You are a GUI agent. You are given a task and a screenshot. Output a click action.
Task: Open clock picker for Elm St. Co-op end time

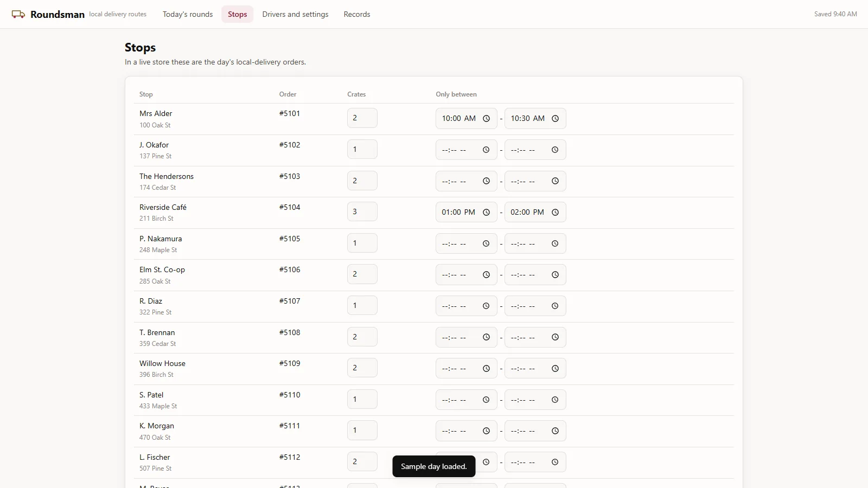coord(555,275)
